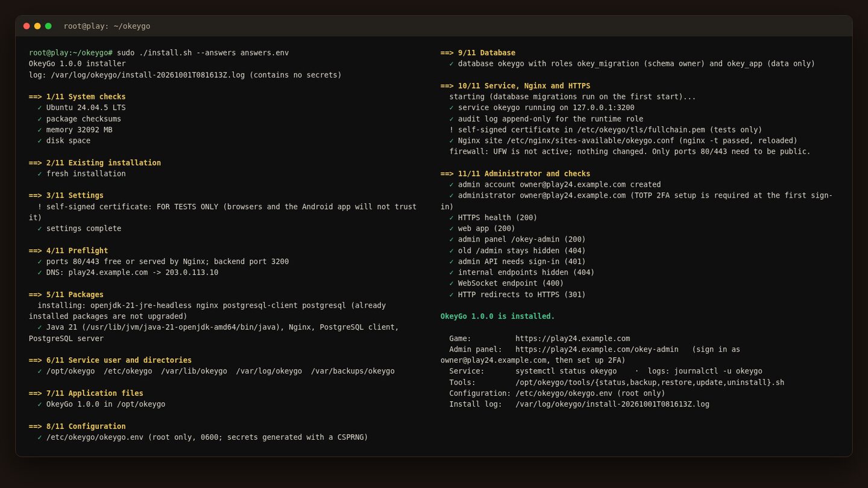868x488 pixels.
Task: Click the 'database okeygo with roles' line
Action: [x=632, y=63]
